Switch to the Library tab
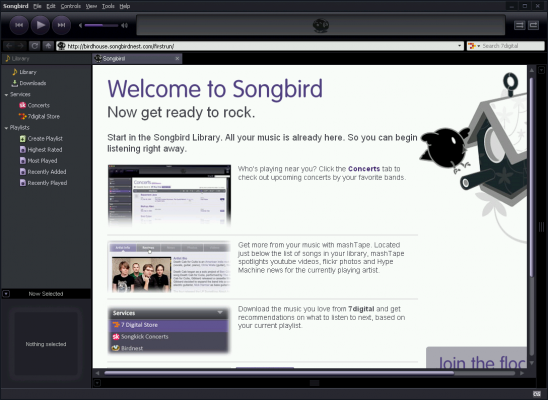Viewport: 548px width, 400px height. 46,59
